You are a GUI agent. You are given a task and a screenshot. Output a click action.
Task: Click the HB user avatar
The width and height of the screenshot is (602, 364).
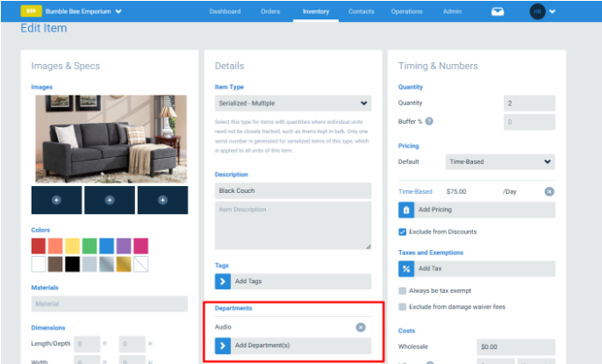click(537, 11)
